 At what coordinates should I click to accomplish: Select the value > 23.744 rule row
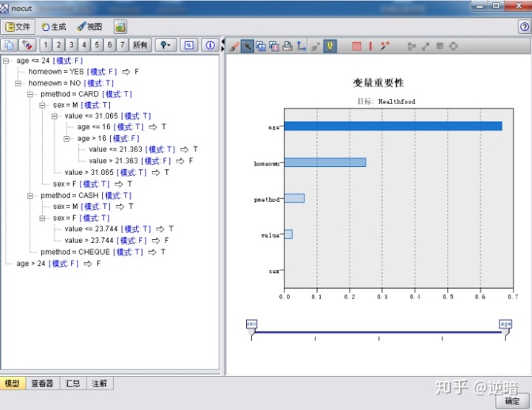[x=117, y=240]
